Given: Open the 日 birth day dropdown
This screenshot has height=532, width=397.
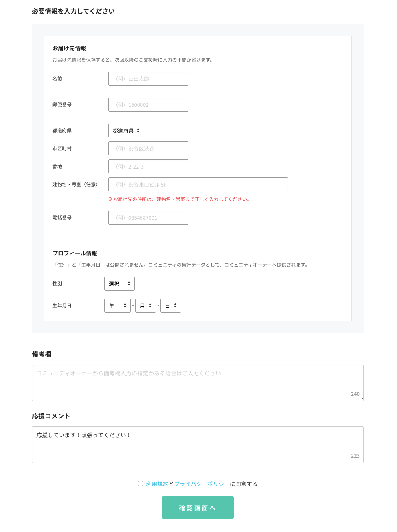Looking at the screenshot, I should 170,306.
